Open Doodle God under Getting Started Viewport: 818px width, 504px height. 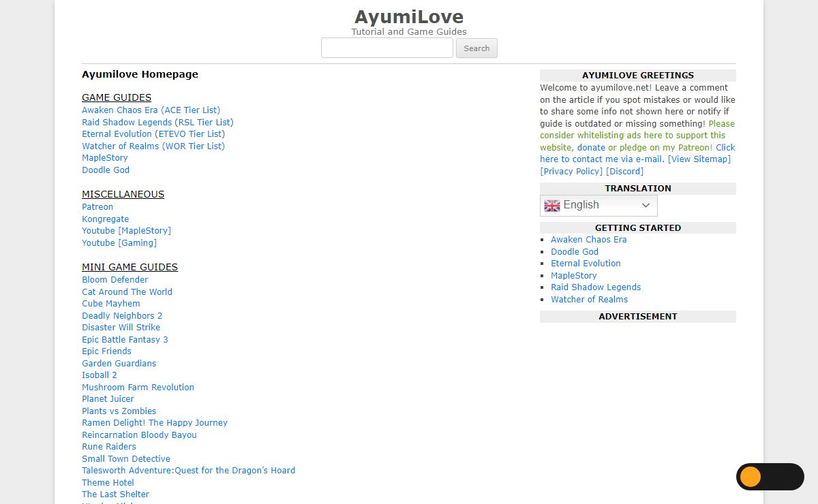click(x=575, y=252)
